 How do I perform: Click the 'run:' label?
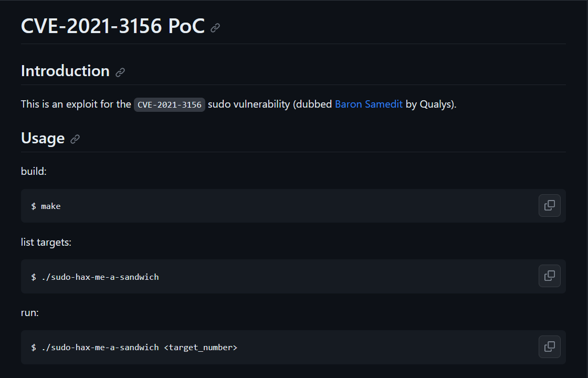pyautogui.click(x=30, y=313)
